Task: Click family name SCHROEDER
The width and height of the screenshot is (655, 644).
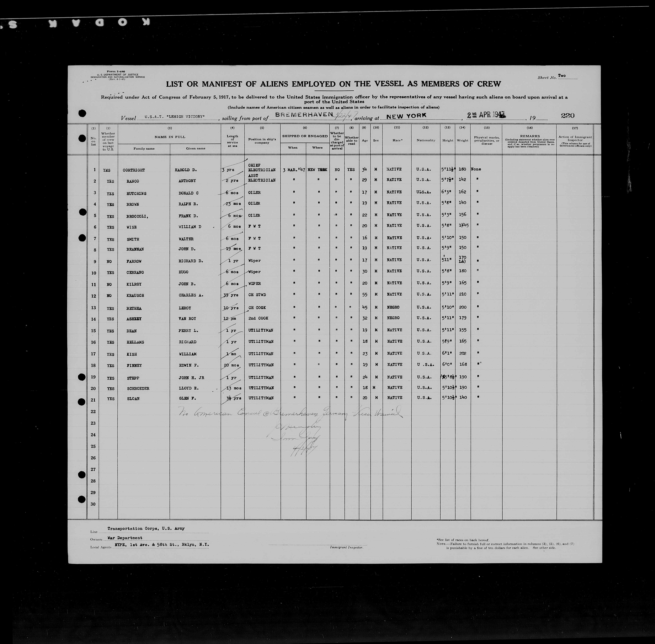Action: 138,389
